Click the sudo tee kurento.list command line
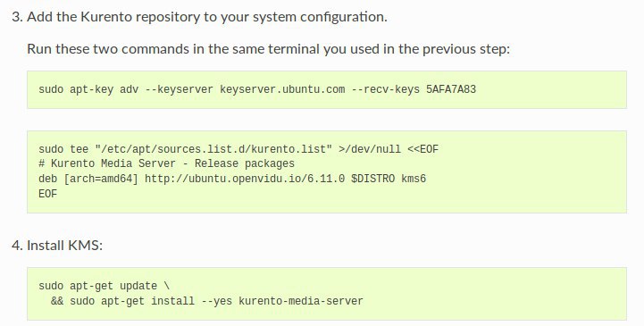 click(x=238, y=149)
